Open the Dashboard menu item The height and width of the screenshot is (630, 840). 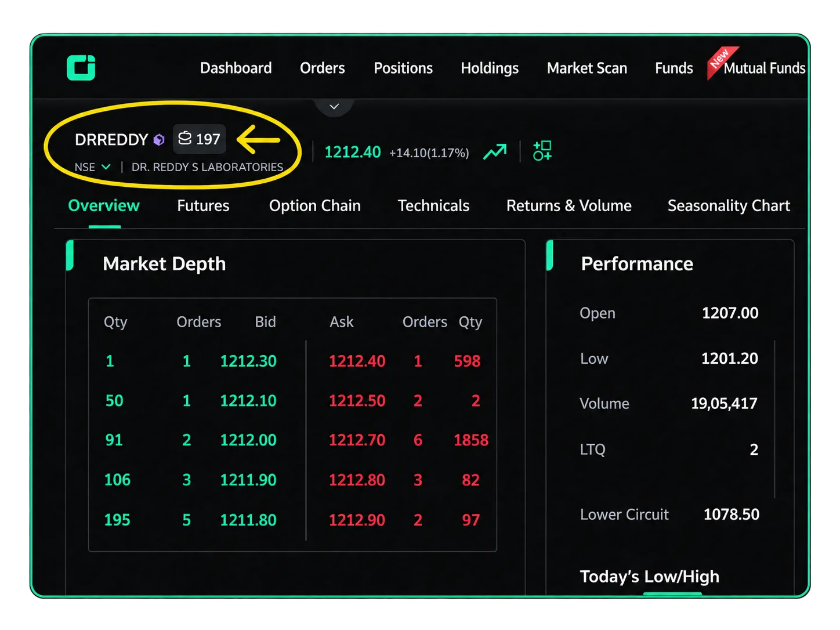coord(236,68)
